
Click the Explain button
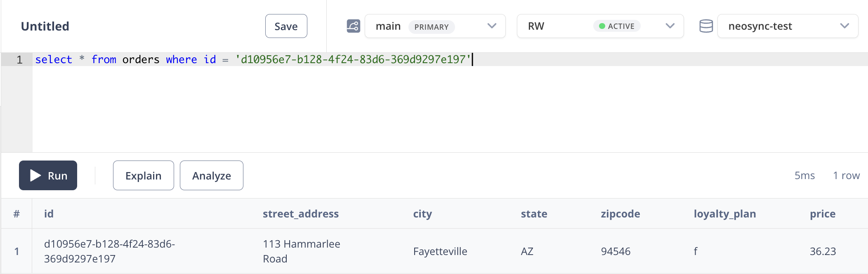tap(143, 175)
